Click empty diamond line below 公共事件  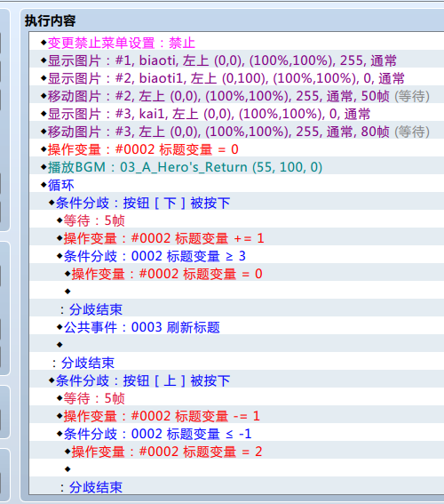point(236,345)
